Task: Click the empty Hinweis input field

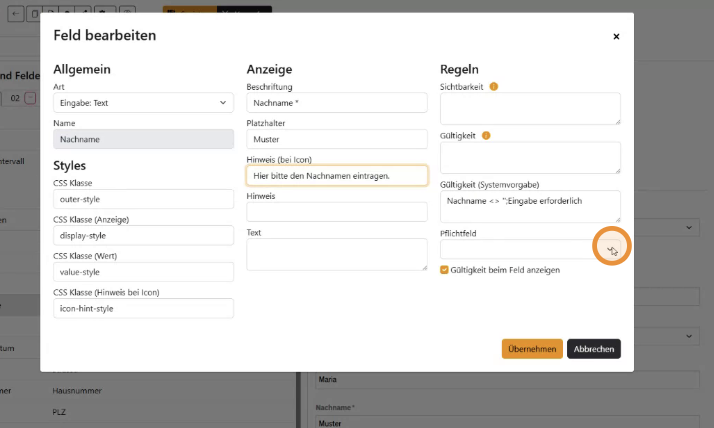Action: coord(337,212)
